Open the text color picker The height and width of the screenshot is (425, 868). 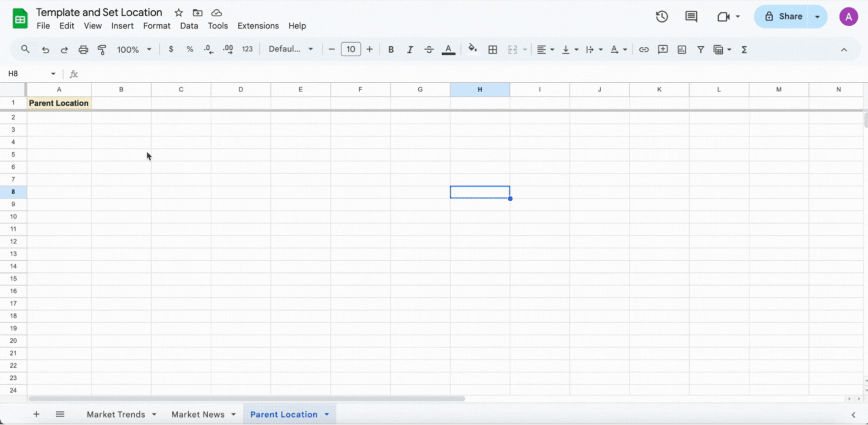(x=448, y=50)
